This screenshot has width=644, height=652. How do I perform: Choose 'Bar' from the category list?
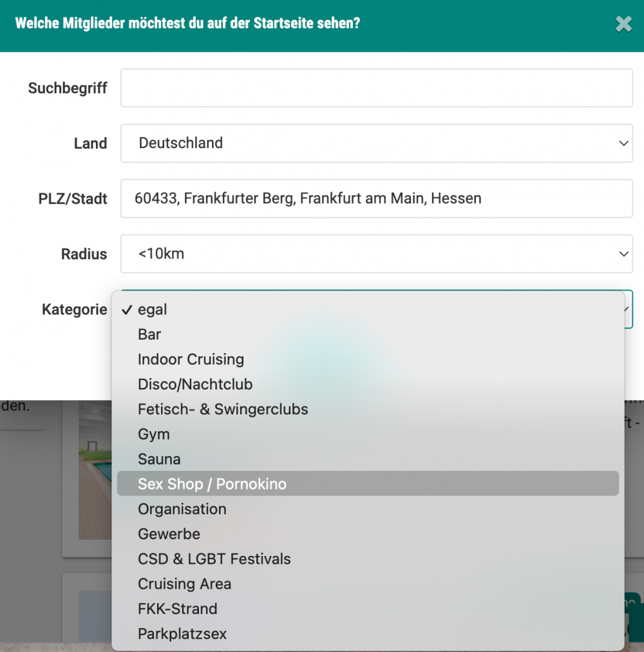pos(149,334)
